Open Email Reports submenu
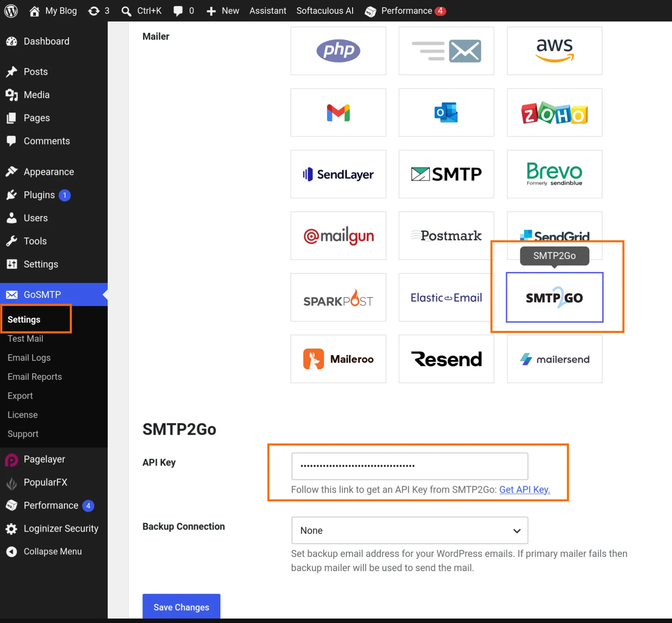The width and height of the screenshot is (672, 623). (x=34, y=376)
